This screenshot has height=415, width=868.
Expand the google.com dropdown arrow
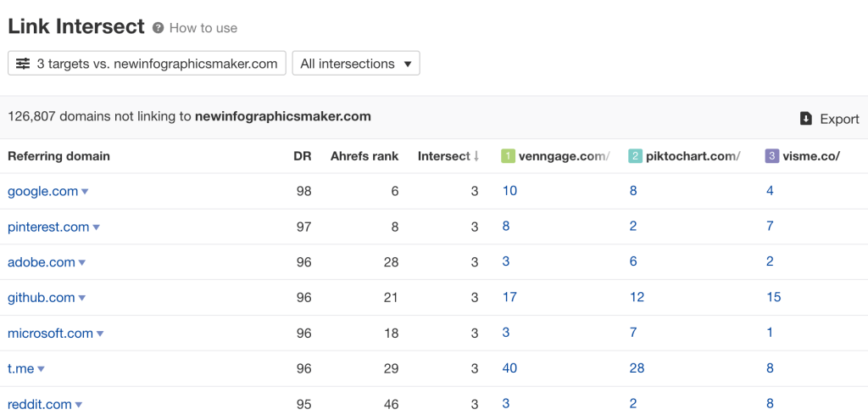(x=85, y=192)
